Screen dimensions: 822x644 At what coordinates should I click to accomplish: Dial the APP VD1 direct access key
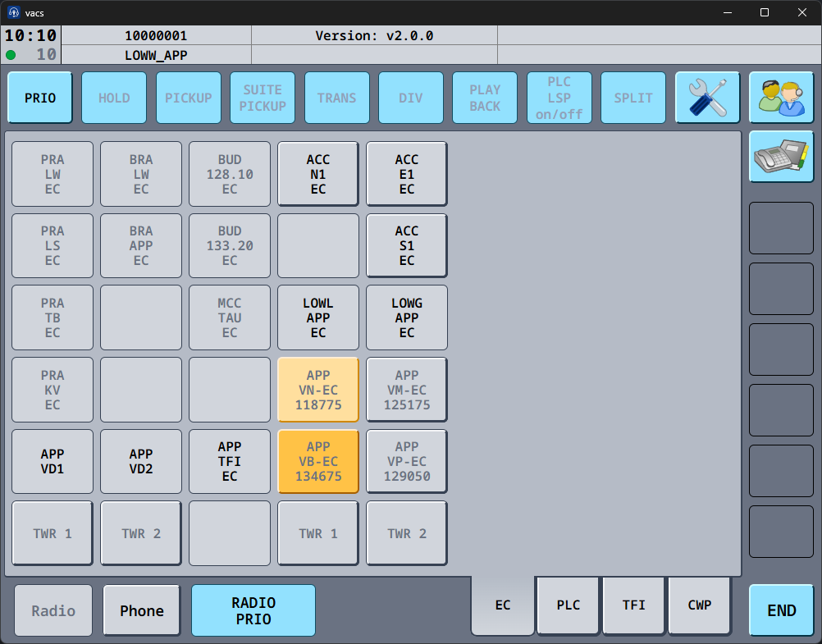53,462
